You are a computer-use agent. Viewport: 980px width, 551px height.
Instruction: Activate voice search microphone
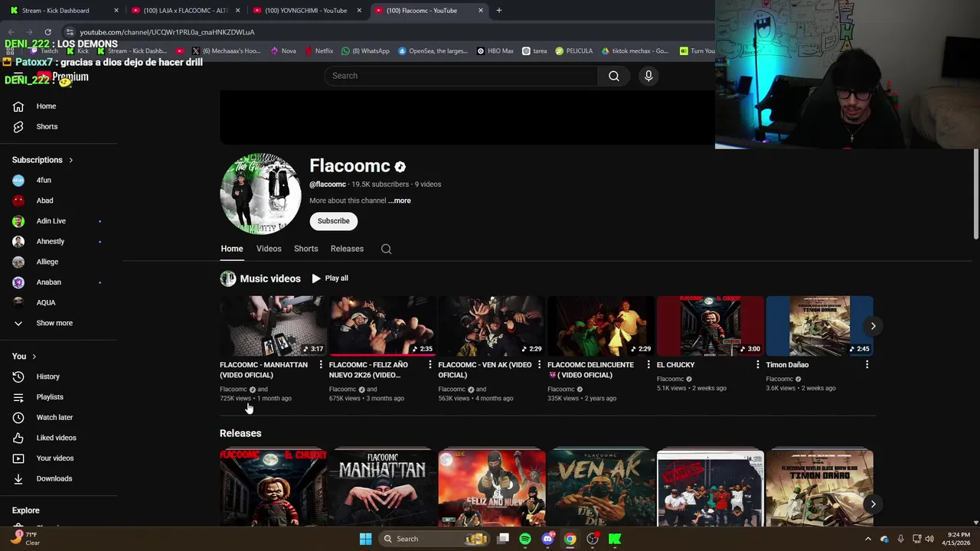[648, 76]
